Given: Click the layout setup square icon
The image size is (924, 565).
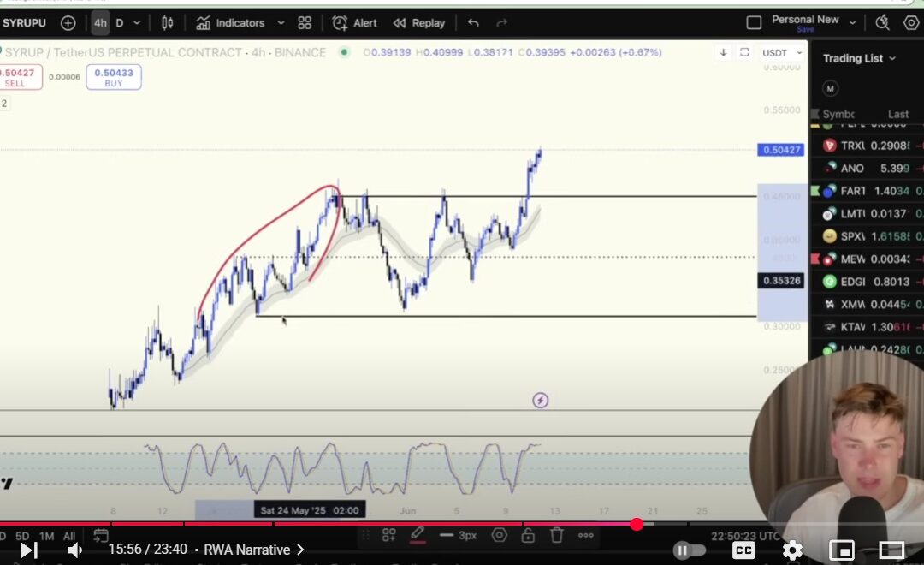Looking at the screenshot, I should (754, 23).
